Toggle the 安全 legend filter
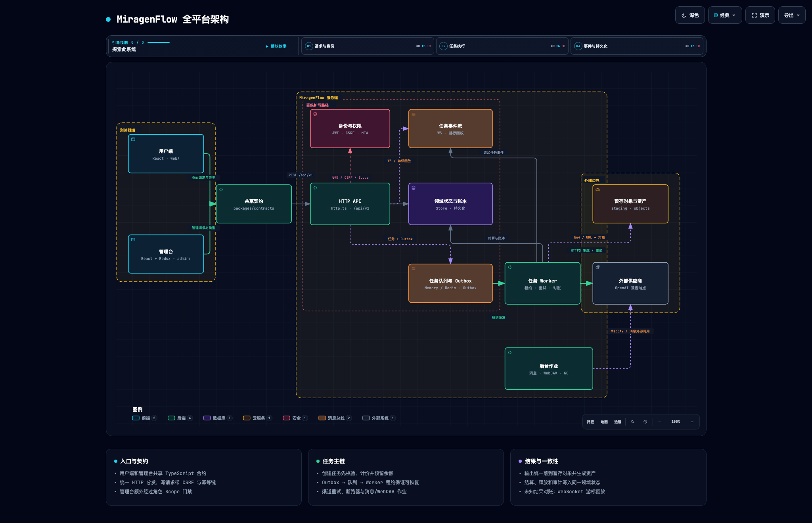Screen dimensions: 812x523 pos(295,418)
